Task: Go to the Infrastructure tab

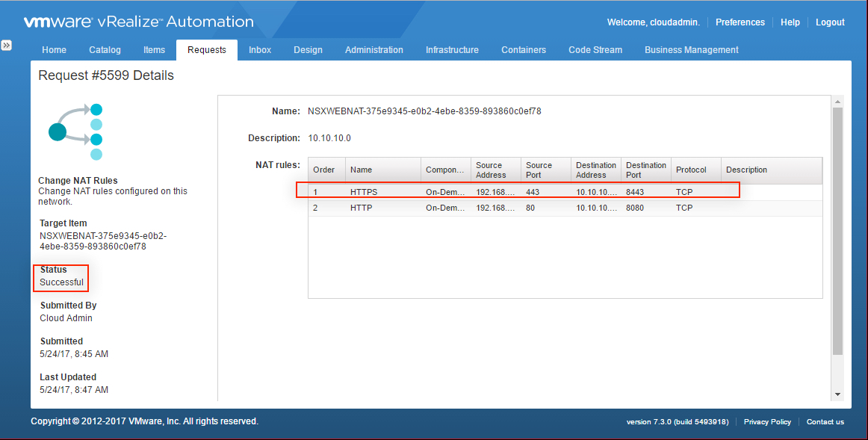Action: [x=452, y=50]
